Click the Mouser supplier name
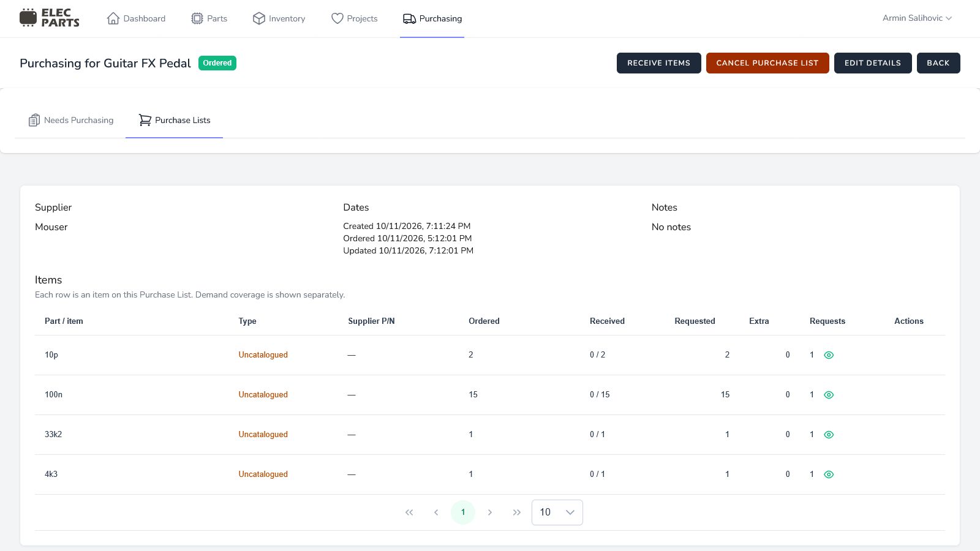Image resolution: width=980 pixels, height=551 pixels. coord(51,227)
